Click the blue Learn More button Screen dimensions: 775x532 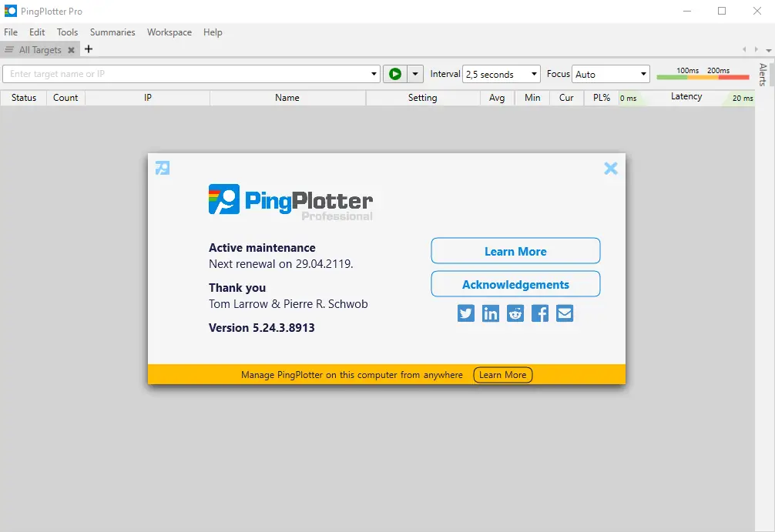(515, 251)
